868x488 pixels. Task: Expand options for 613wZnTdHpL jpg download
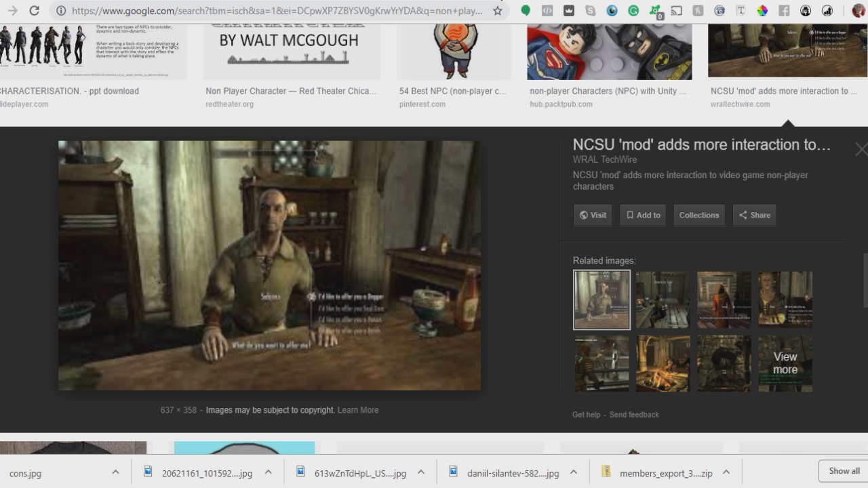coord(420,472)
